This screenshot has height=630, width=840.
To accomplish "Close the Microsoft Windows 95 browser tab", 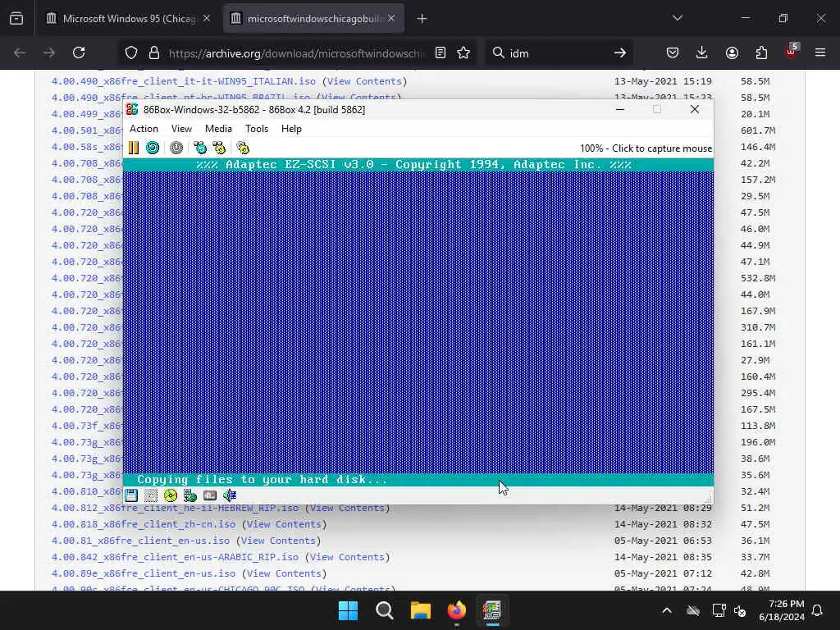I will point(207,19).
